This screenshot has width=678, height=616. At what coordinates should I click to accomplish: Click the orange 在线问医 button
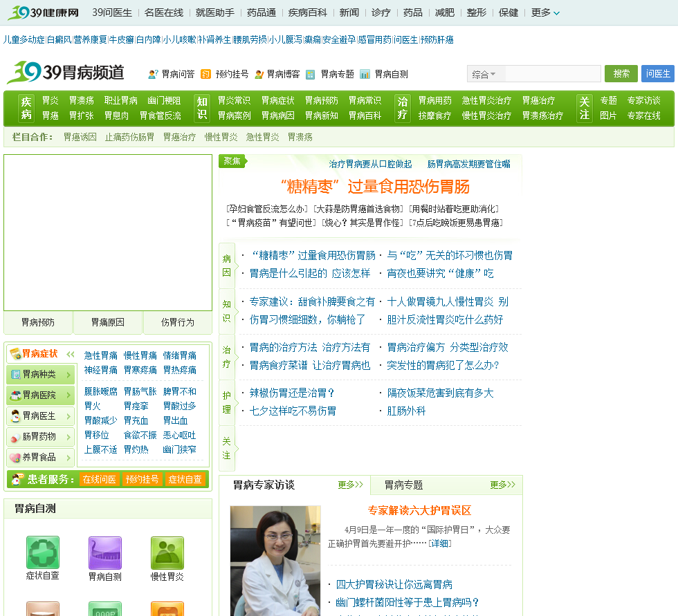point(100,480)
